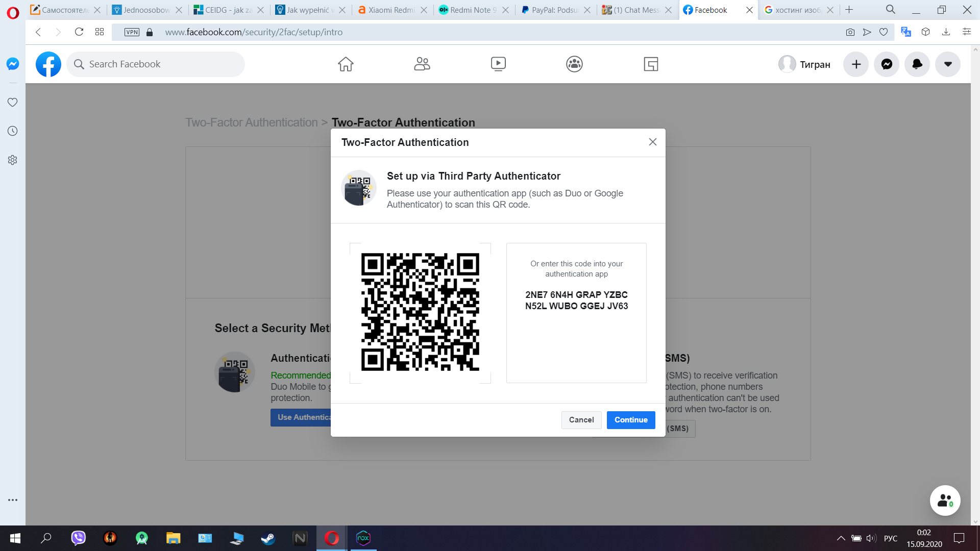Open Opera sidebar history clock
The width and height of the screenshot is (980, 551).
point(13,131)
